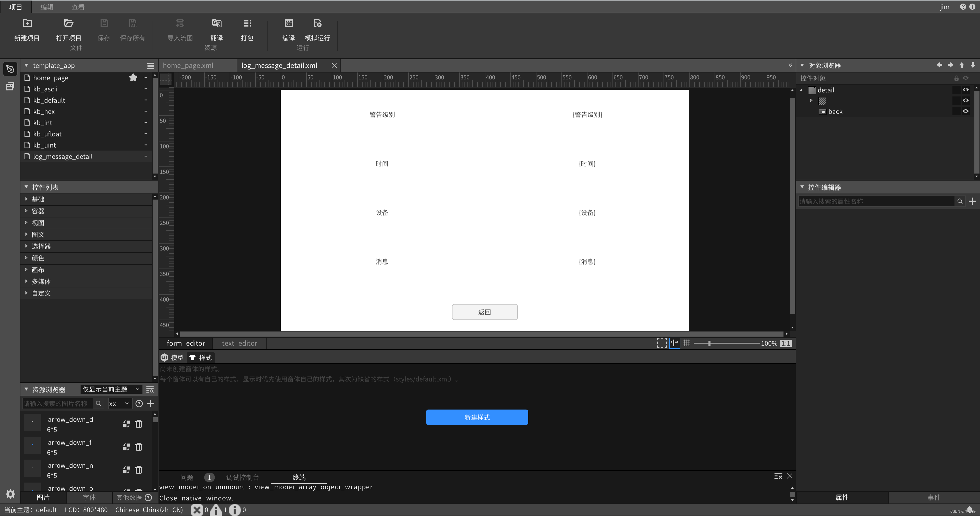This screenshot has height=516, width=980.
Task: Show 字体 fonts in resource browser
Action: 89,498
